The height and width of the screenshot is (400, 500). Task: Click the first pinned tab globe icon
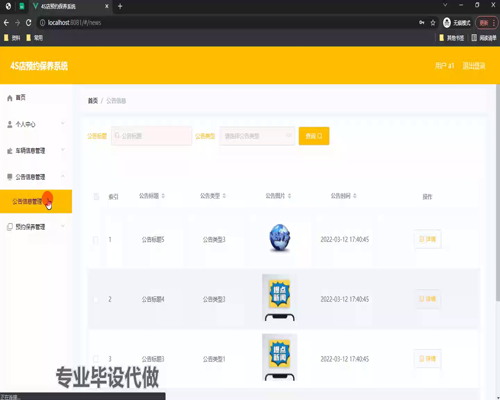[x=8, y=6]
